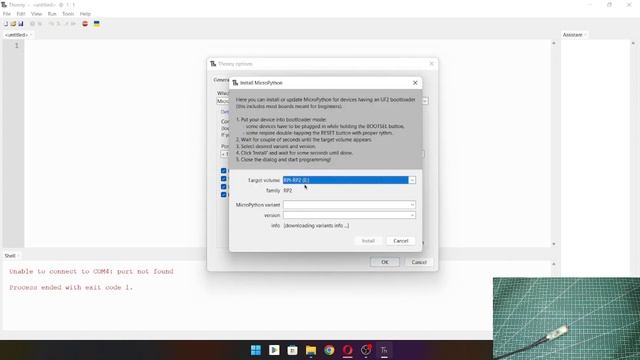The height and width of the screenshot is (360, 640).
Task: Click the Assistant panel scrollbar up arrow
Action: tap(633, 43)
